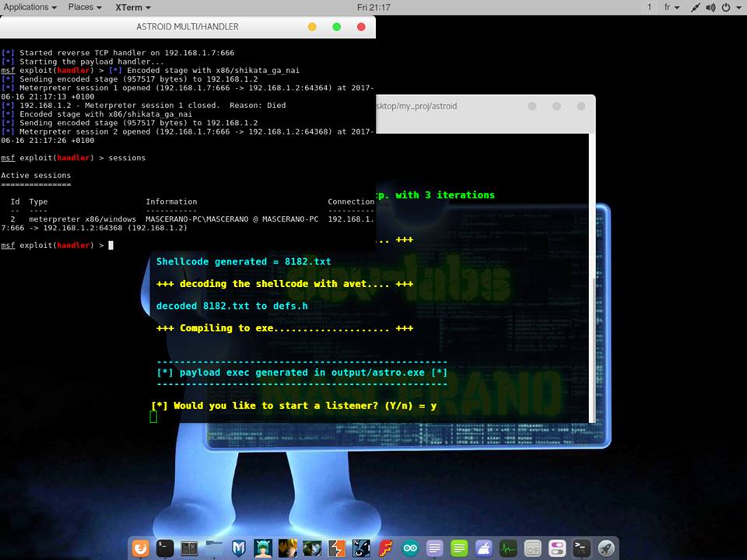Open the blond anime character dock icon
Screen dimensions: 747x560
287,548
